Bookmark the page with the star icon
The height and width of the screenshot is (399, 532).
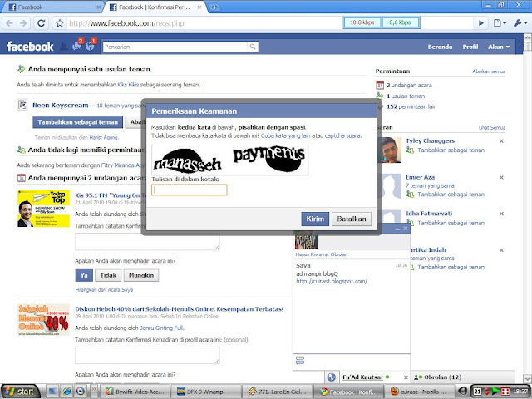60,23
